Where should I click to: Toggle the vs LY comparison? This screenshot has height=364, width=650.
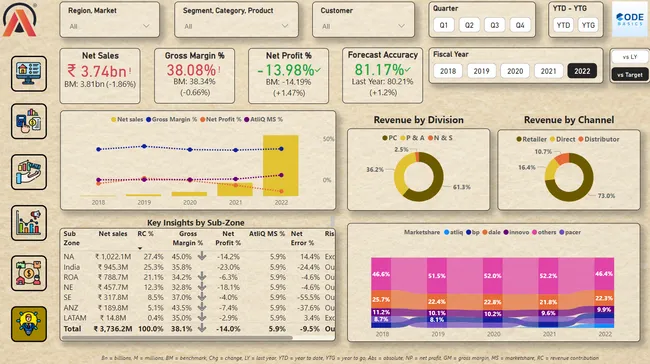pos(629,57)
